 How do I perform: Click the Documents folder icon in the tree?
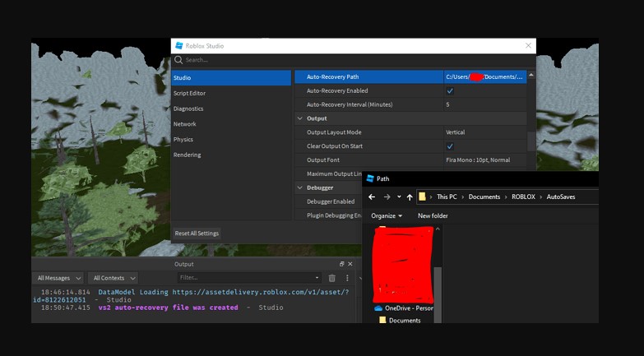pyautogui.click(x=382, y=320)
